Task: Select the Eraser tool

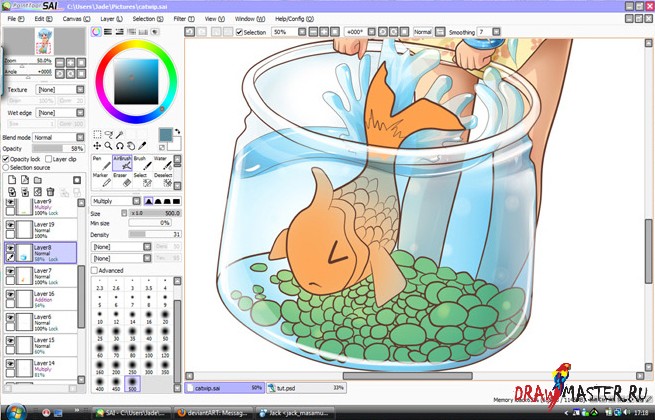Action: pyautogui.click(x=122, y=180)
